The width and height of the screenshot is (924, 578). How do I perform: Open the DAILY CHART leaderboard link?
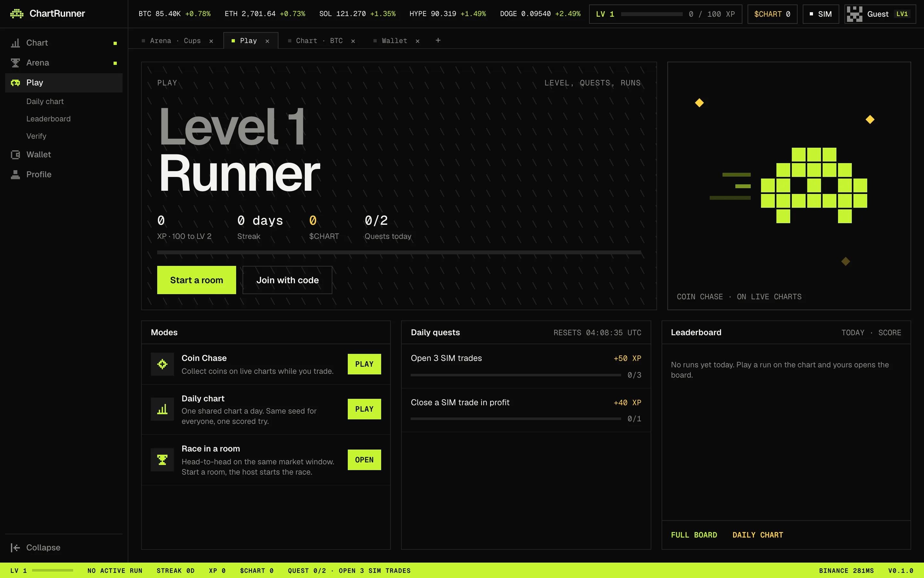point(757,535)
